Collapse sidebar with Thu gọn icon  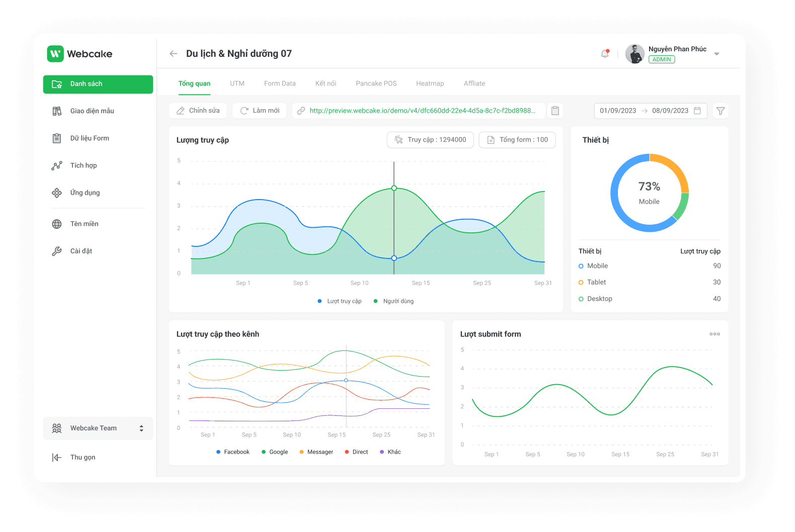coord(57,458)
